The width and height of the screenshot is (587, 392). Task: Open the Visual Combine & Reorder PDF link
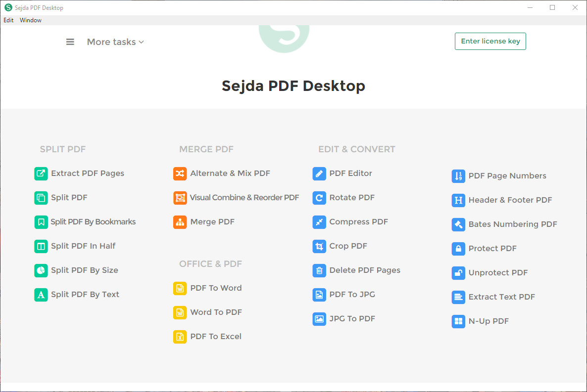tap(245, 198)
